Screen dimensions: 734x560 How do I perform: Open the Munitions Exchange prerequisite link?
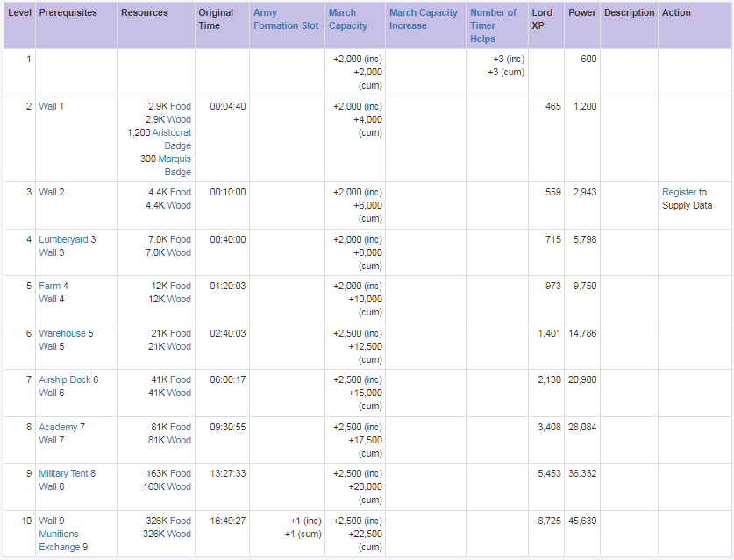[x=60, y=541]
